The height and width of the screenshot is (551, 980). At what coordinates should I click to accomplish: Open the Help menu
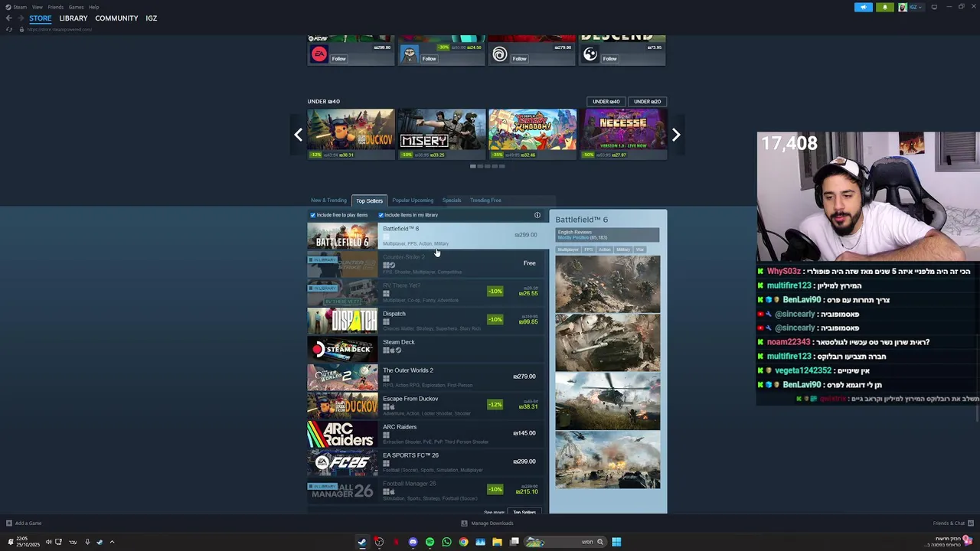click(x=93, y=7)
